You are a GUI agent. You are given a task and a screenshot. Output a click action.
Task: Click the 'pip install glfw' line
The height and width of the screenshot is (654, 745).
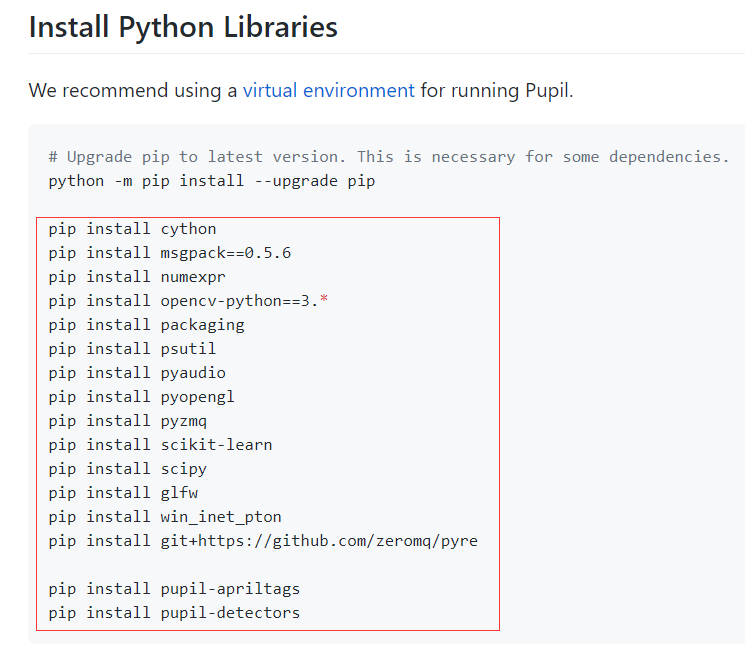click(123, 493)
